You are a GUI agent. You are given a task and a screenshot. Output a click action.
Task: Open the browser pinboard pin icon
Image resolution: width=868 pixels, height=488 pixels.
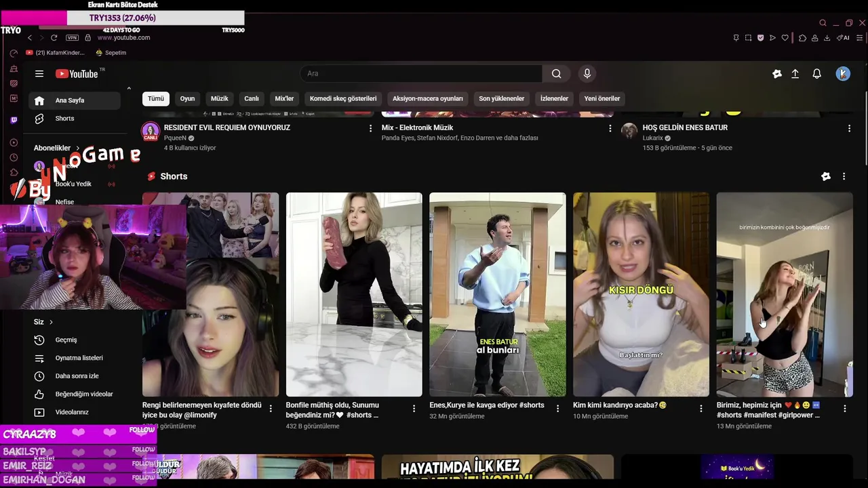coord(736,38)
